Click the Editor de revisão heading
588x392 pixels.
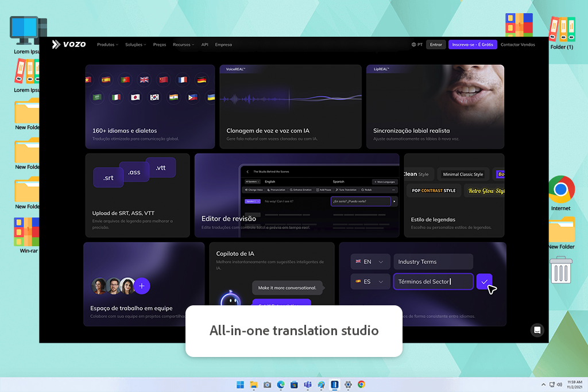coord(229,219)
